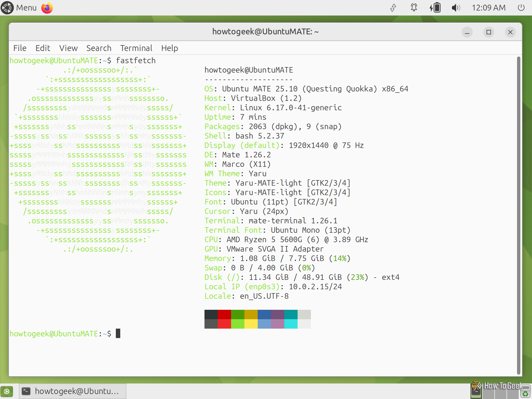The height and width of the screenshot is (399, 532).
Task: Open the Ubuntu MATE Menu launcher
Action: tap(19, 8)
